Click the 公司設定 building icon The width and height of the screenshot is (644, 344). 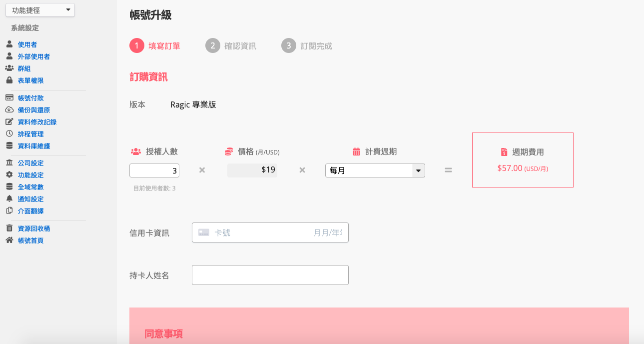click(9, 163)
